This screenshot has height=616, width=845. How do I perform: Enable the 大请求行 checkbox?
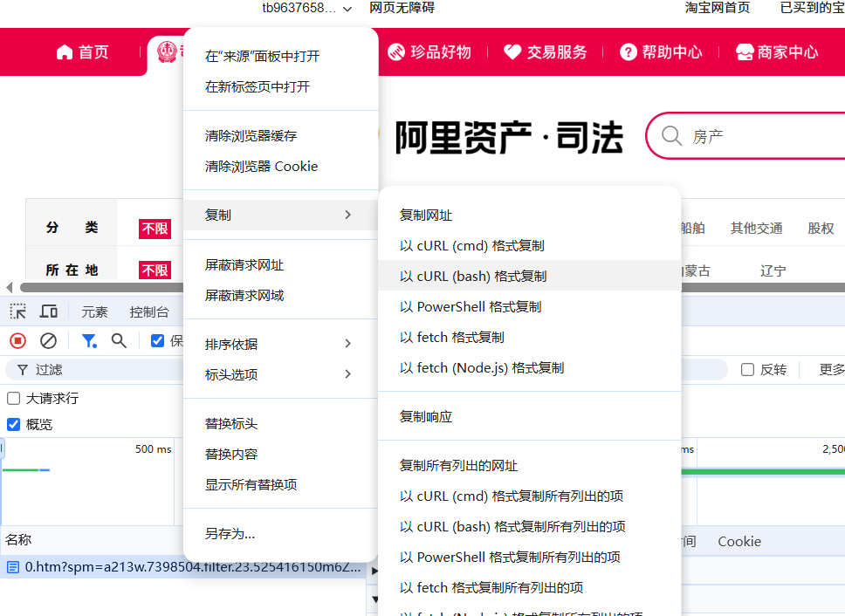[13, 399]
